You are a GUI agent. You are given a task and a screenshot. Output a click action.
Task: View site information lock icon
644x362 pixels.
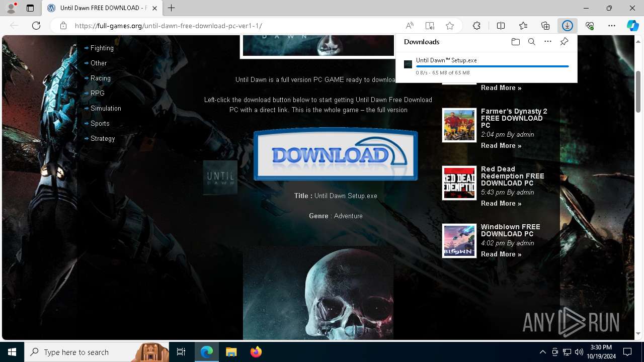pyautogui.click(x=63, y=26)
